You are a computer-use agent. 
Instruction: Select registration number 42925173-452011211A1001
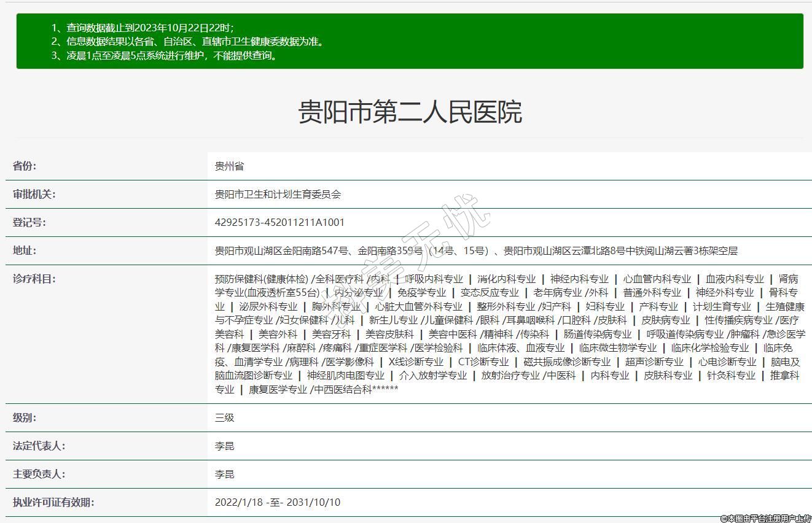point(279,223)
